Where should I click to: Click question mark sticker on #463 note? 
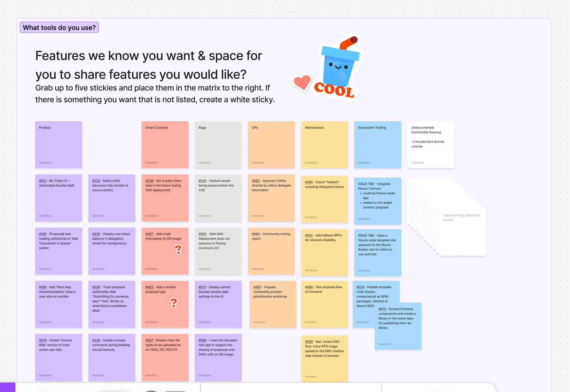(x=173, y=303)
